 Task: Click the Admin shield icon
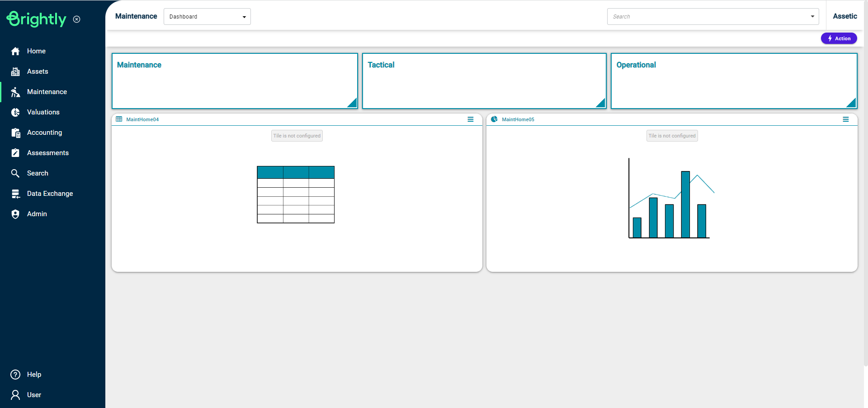[x=15, y=214]
